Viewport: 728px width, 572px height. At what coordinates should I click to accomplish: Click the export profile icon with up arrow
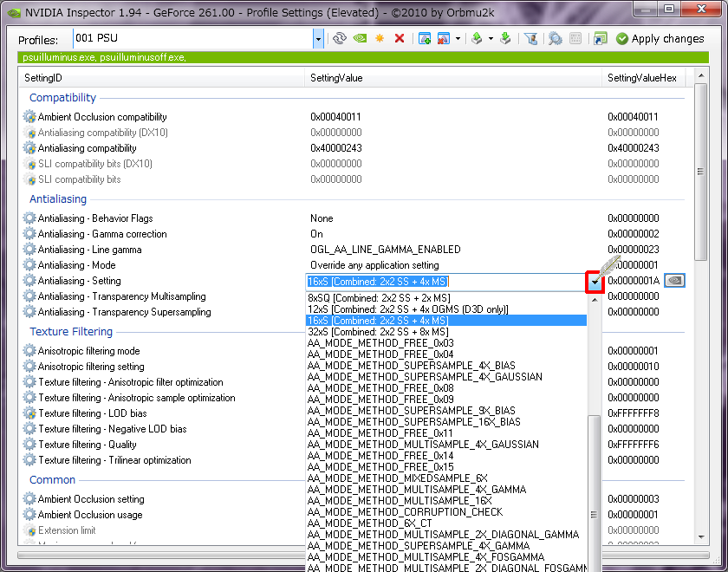(477, 38)
